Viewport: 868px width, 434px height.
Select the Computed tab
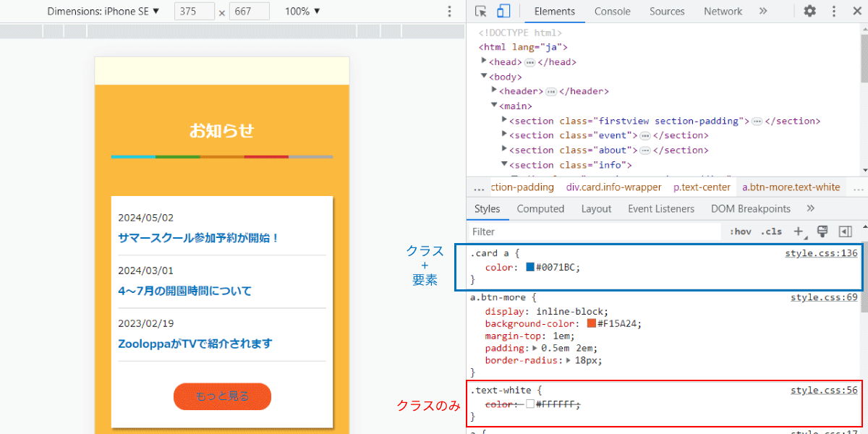[540, 208]
